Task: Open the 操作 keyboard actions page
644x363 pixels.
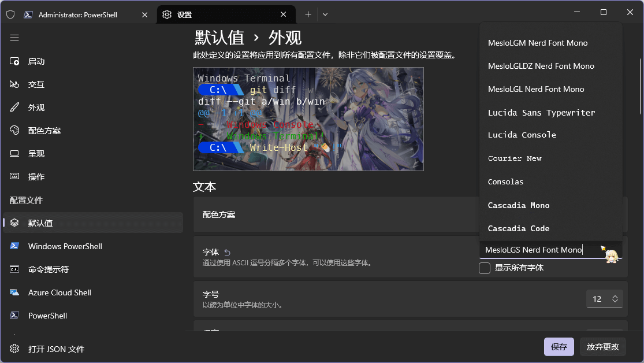Action: (x=36, y=177)
